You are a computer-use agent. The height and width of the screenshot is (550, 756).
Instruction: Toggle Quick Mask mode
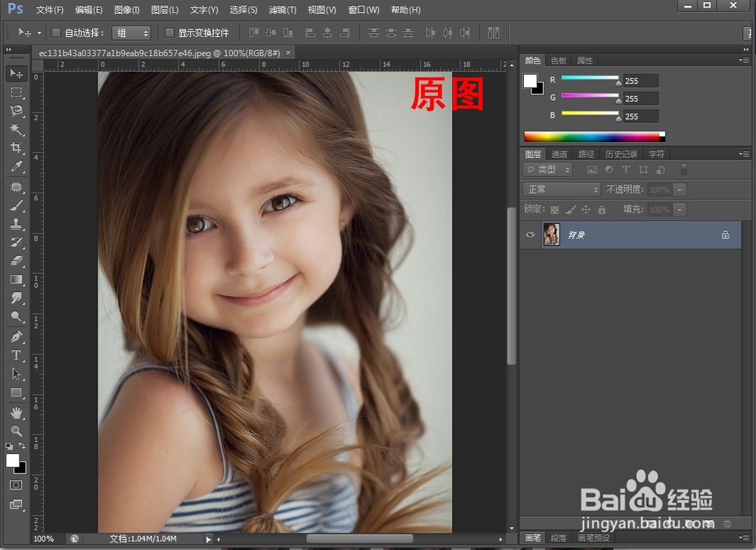(16, 485)
